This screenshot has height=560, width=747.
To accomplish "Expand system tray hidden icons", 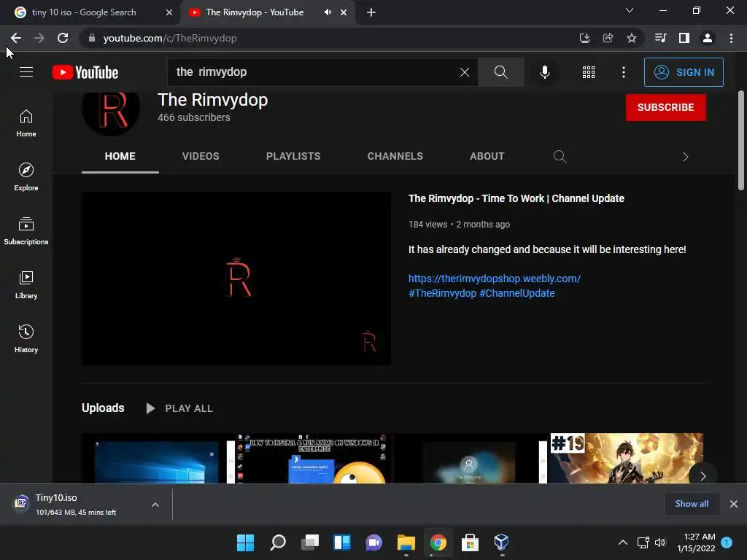I will (x=623, y=542).
